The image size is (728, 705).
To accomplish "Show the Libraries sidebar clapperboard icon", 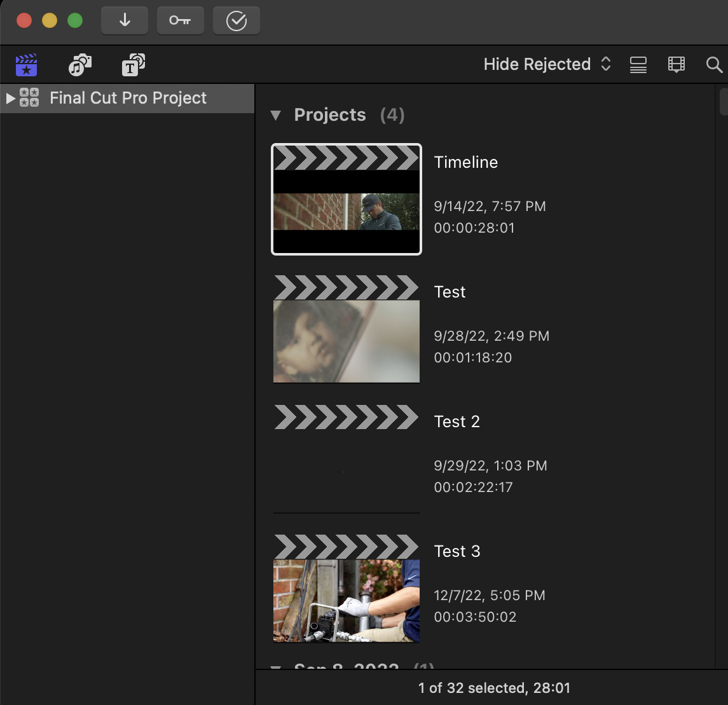I will tap(27, 65).
